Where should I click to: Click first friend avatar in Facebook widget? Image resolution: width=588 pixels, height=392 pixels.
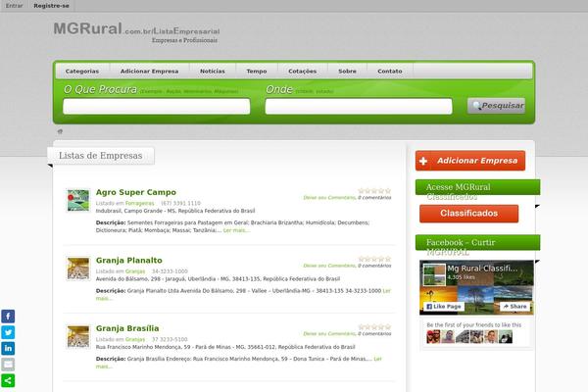coord(433,337)
